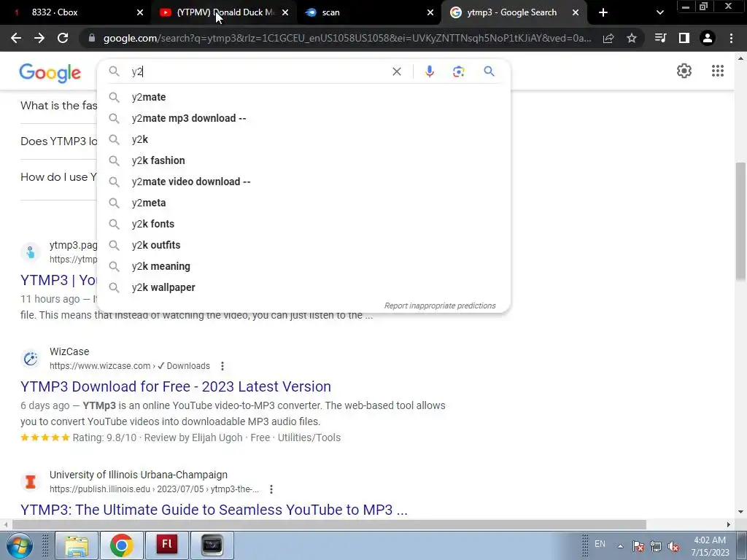
Task: Close the 8332 · Cbox tab
Action: [140, 12]
